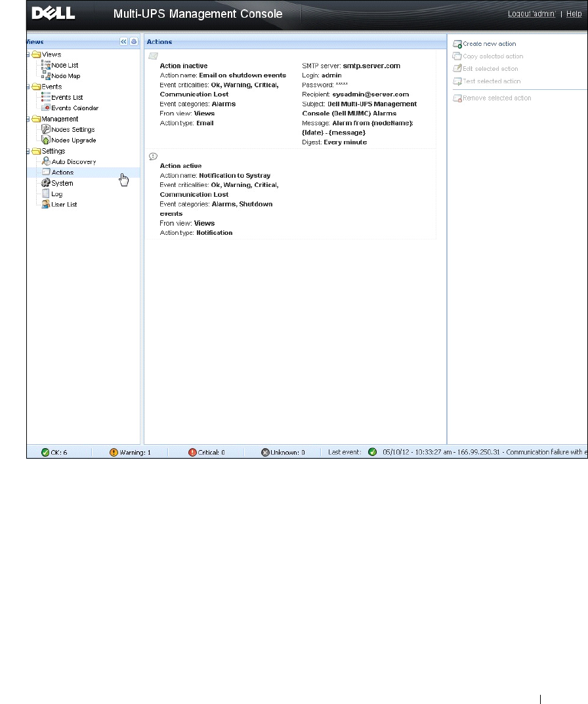Click the panel settings icon next to collapse arrows
The height and width of the screenshot is (704, 588).
tap(134, 41)
